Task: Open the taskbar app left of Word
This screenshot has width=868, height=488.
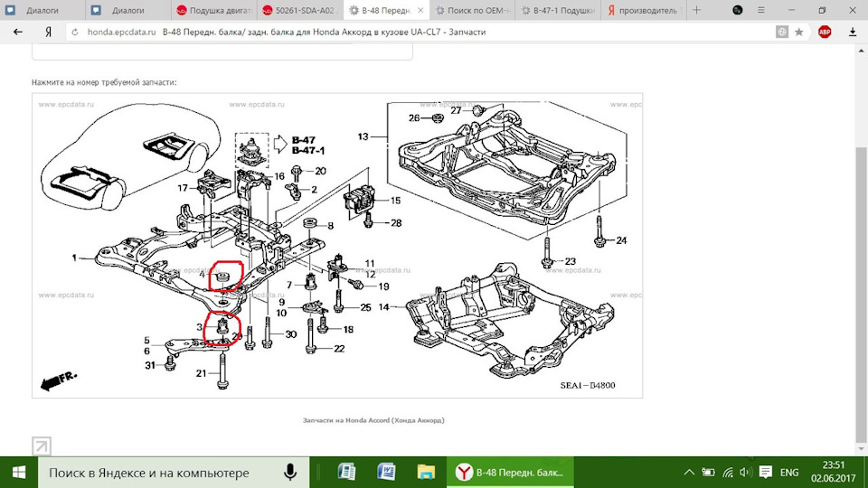Action: pyautogui.click(x=346, y=473)
